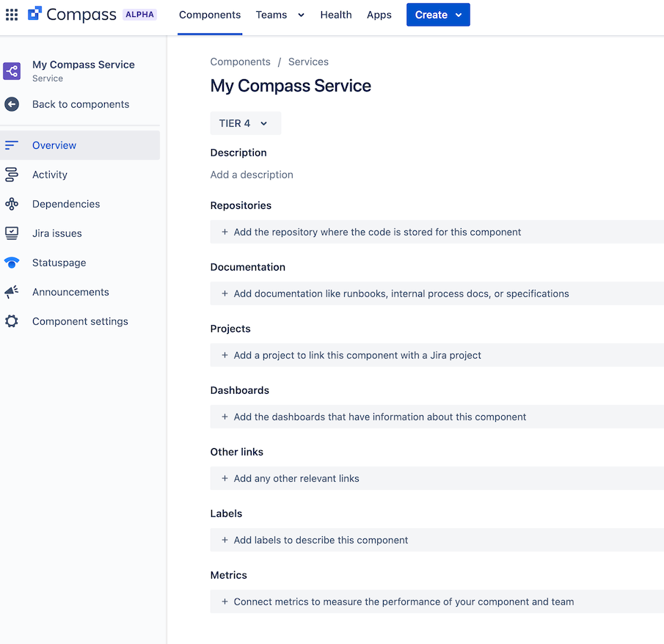Image resolution: width=664 pixels, height=644 pixels.
Task: Follow the Services breadcrumb link
Action: coord(308,62)
